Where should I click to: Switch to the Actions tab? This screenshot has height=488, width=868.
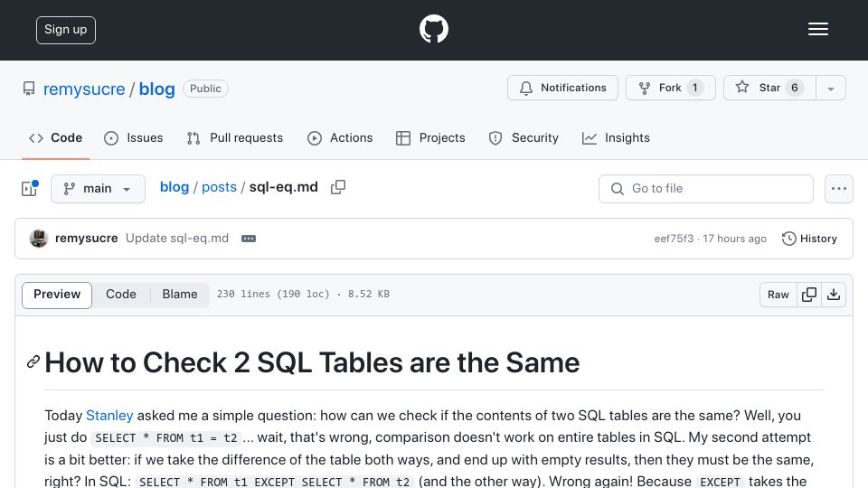pos(340,137)
